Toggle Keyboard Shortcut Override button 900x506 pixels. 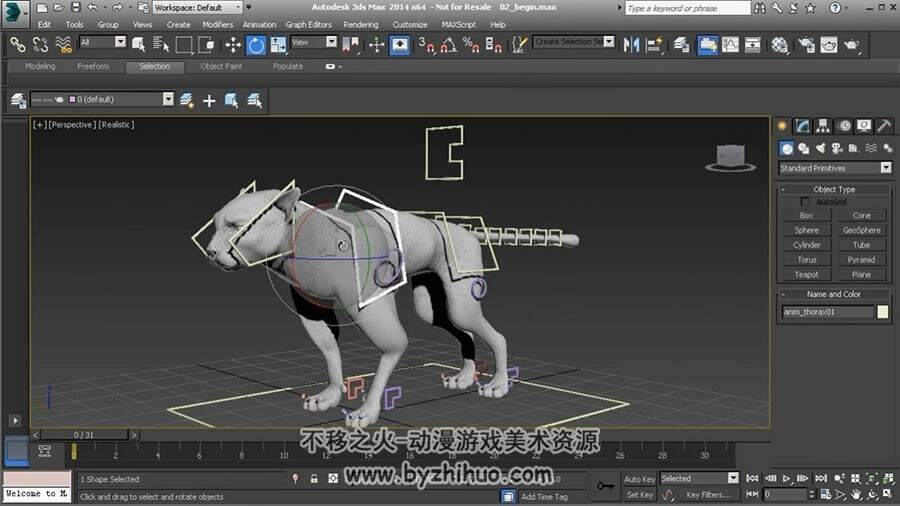[x=399, y=44]
